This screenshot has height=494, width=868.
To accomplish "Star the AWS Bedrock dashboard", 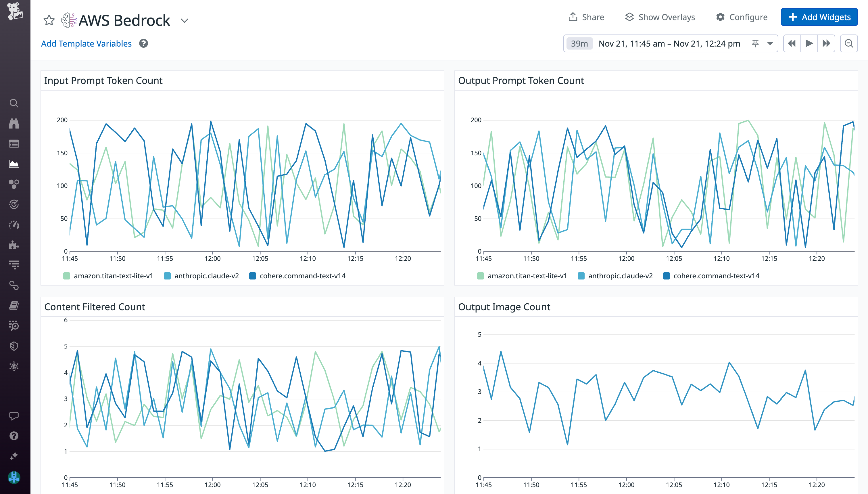I will click(x=49, y=20).
